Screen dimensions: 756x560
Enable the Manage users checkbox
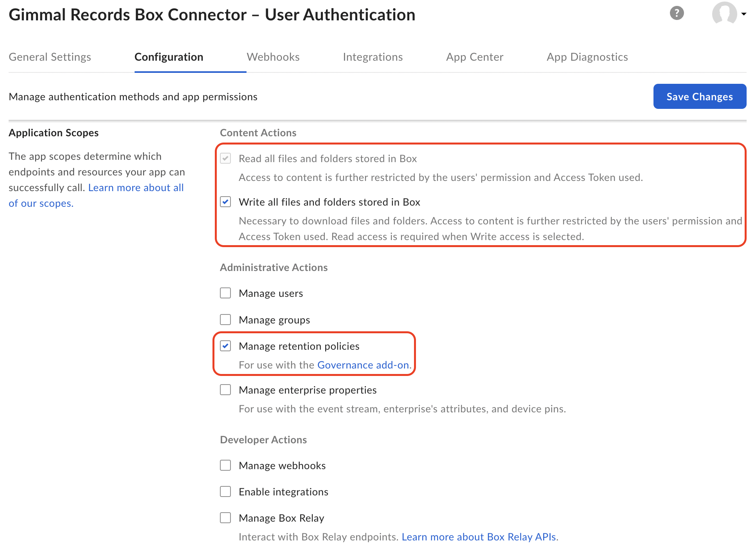click(x=225, y=293)
